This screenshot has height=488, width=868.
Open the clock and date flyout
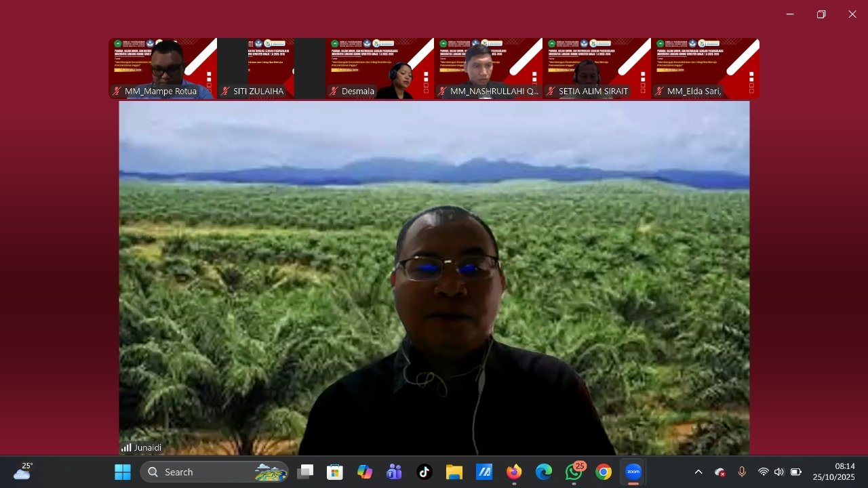click(x=835, y=472)
